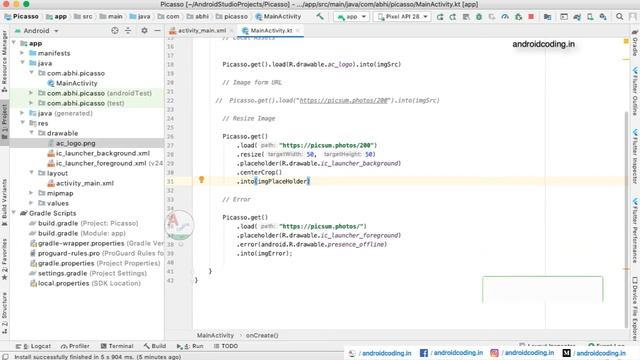Select ic_launcher_foreground.xml file
640x360 pixels.
101,163
